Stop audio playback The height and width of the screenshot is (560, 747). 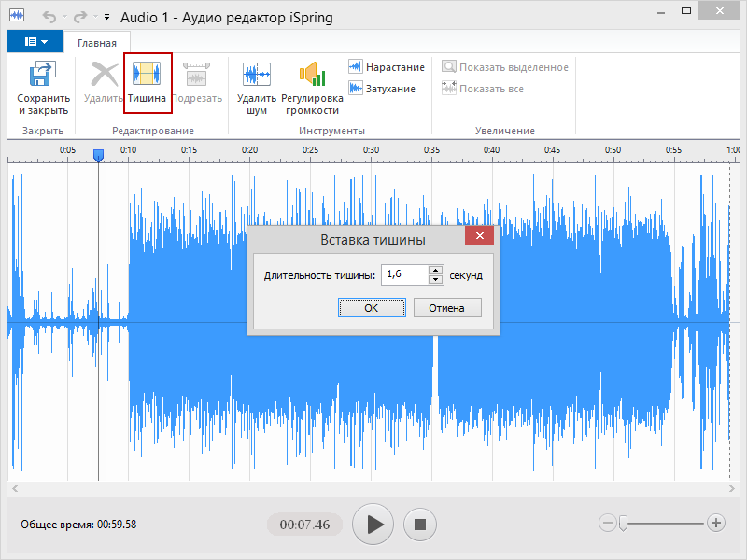tap(419, 525)
